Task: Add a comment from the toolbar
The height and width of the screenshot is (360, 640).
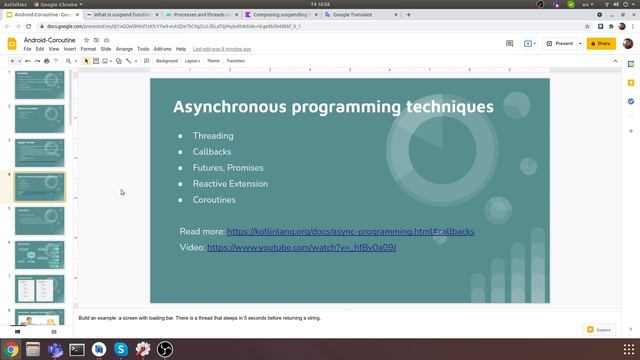Action: point(147,61)
